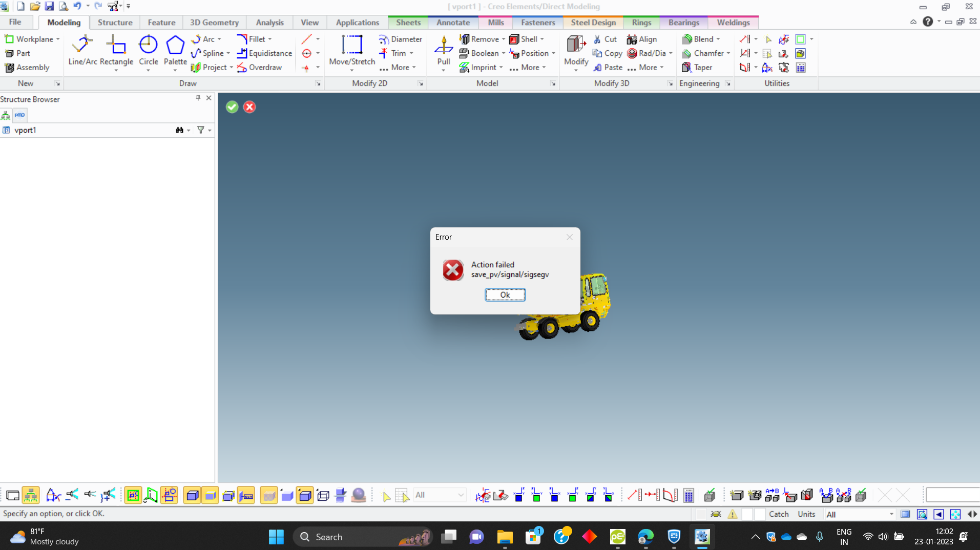Screen dimensions: 980x550
Task: Select the Rectangle draw tool
Action: 116,50
